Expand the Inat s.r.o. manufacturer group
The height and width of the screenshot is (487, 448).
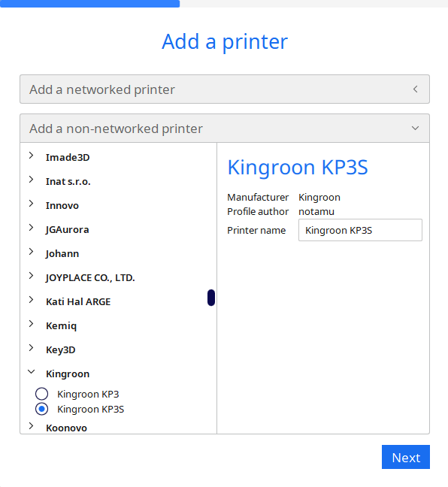(x=31, y=180)
